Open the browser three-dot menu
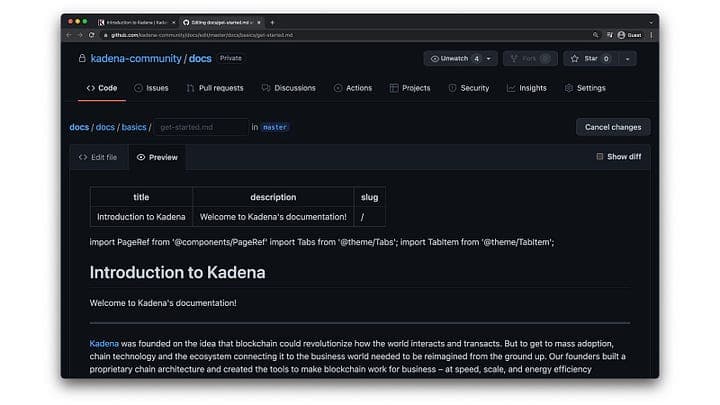 651,35
